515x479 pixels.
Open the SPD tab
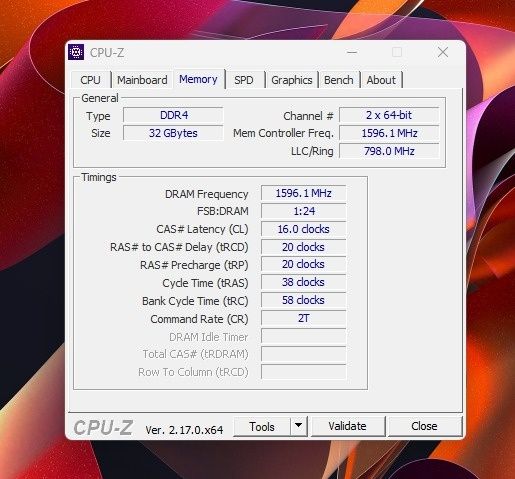coord(244,80)
